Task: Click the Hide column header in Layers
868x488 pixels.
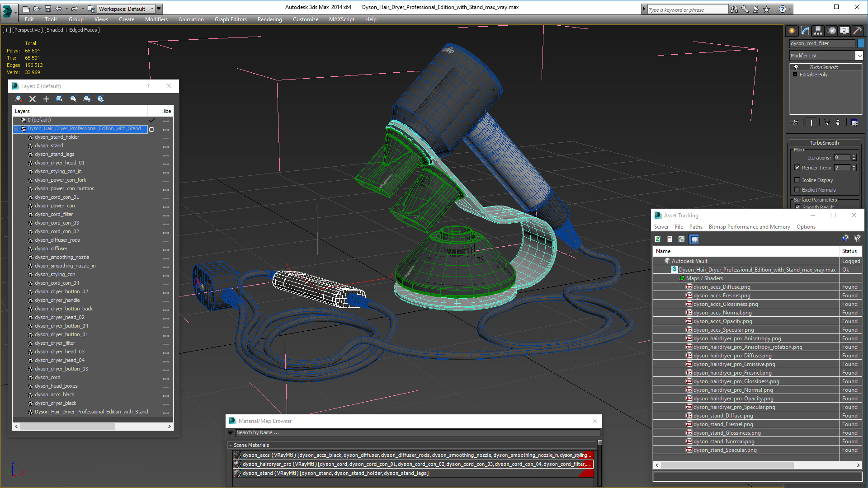Action: (x=166, y=111)
